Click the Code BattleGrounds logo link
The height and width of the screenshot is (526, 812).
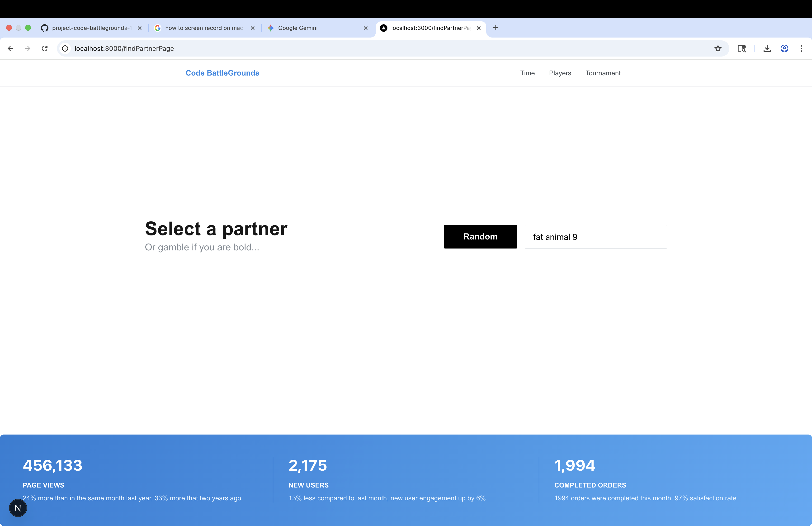pos(222,73)
